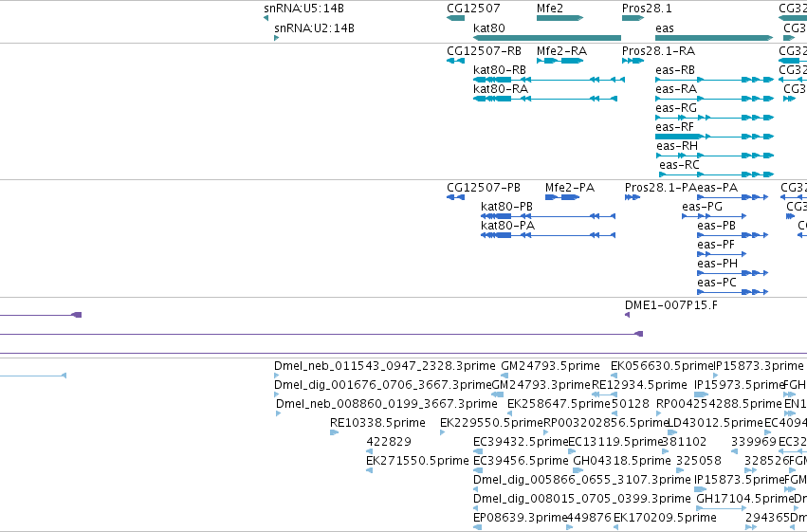807x532 pixels.
Task: Select the kat80-RA transcript
Action: [x=545, y=99]
